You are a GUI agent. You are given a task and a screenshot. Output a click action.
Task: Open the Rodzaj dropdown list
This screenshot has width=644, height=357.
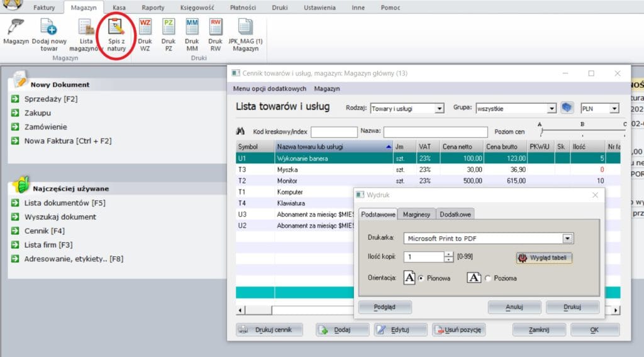pyautogui.click(x=439, y=109)
